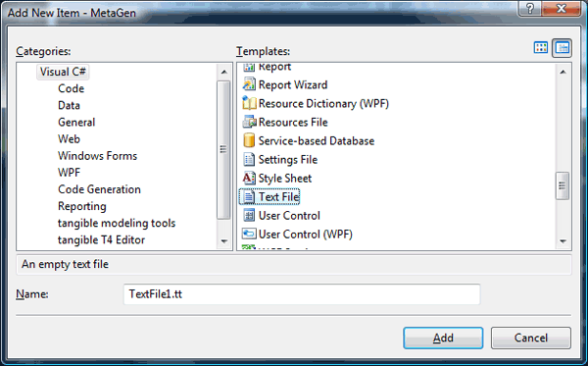Click the Name input field
This screenshot has width=588, height=366.
[302, 294]
